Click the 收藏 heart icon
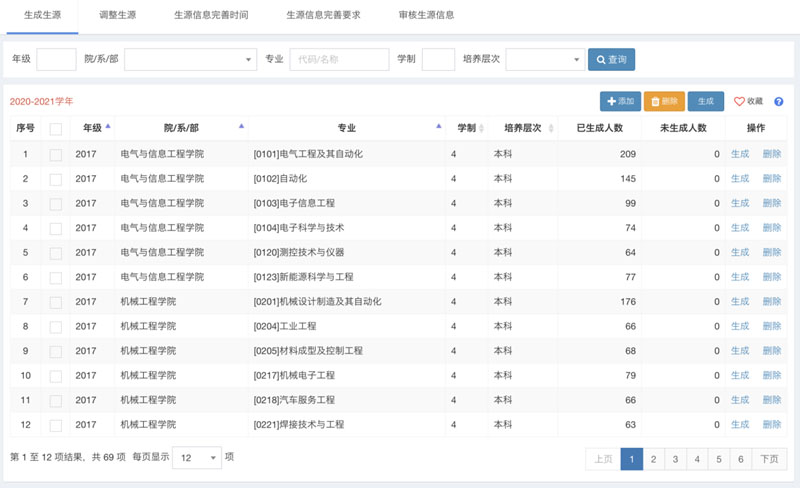The width and height of the screenshot is (800, 488). pos(740,102)
